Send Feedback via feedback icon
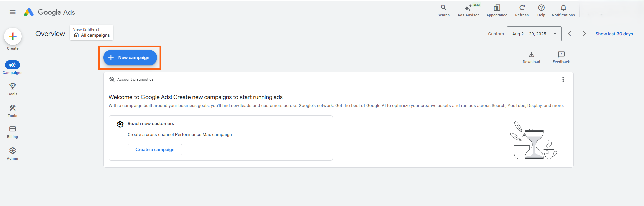The width and height of the screenshot is (644, 206). pos(561,57)
